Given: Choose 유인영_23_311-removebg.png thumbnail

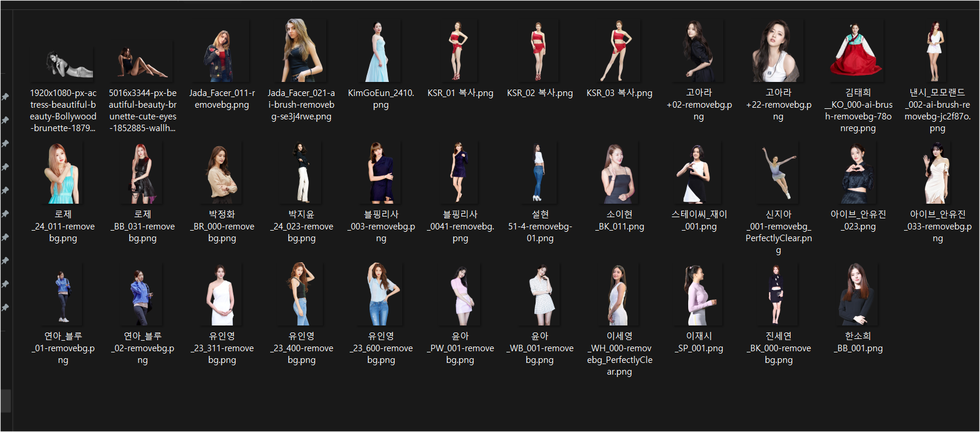Looking at the screenshot, I should point(222,295).
